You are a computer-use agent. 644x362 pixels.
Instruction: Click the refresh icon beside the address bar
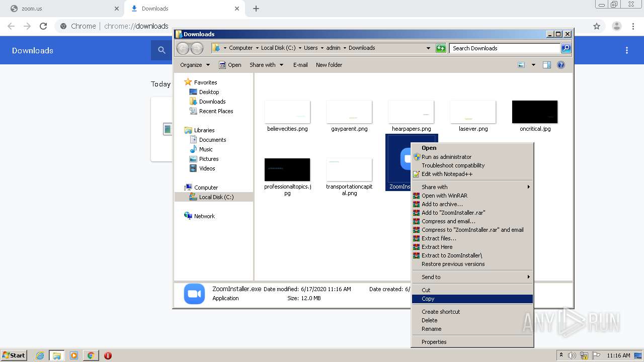click(x=441, y=48)
